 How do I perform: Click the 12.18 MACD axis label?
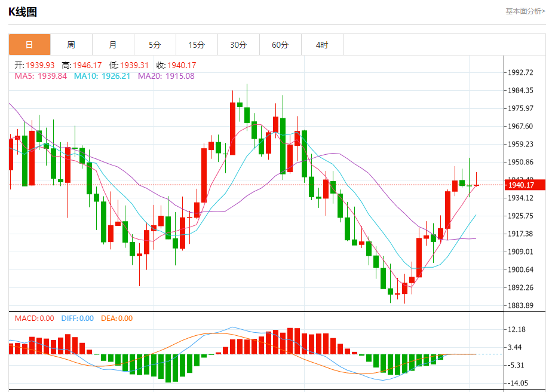(517, 329)
